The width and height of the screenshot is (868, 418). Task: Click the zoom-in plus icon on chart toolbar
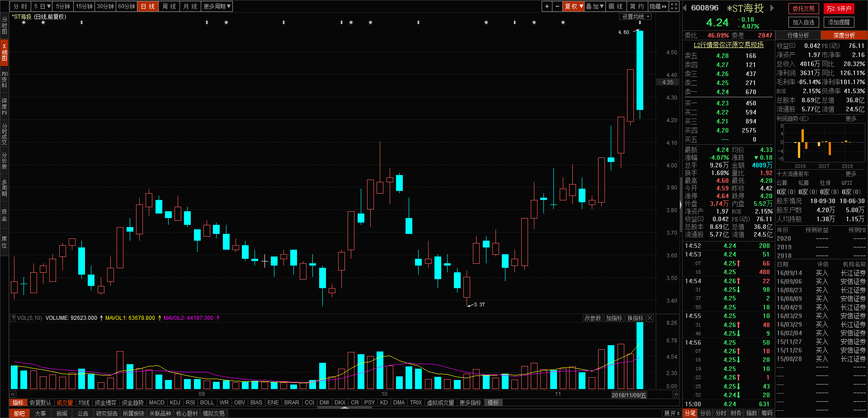547,6
